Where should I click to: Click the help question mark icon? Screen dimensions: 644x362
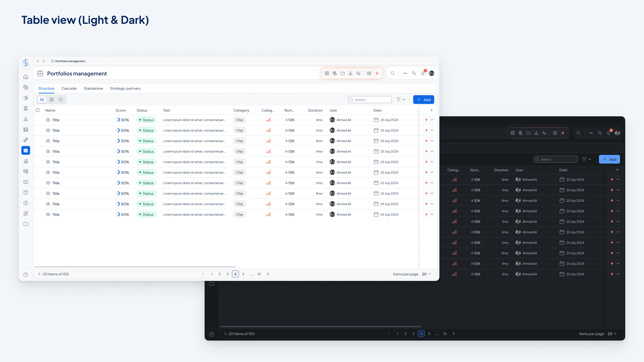click(26, 275)
